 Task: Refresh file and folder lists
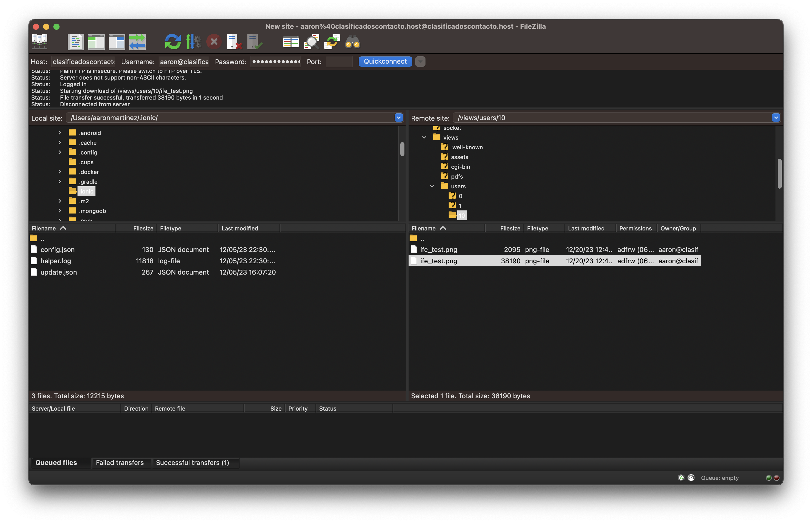pyautogui.click(x=173, y=42)
